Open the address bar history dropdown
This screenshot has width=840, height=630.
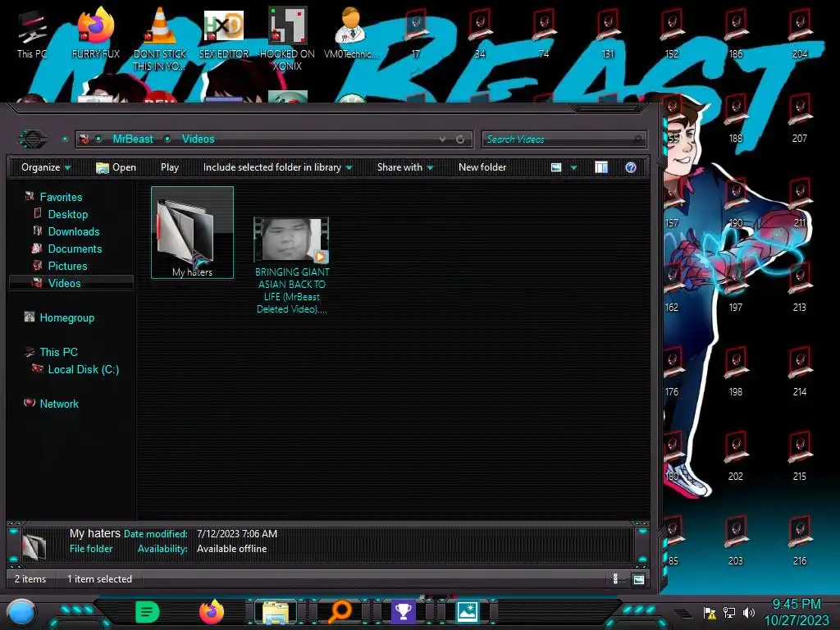[x=442, y=139]
